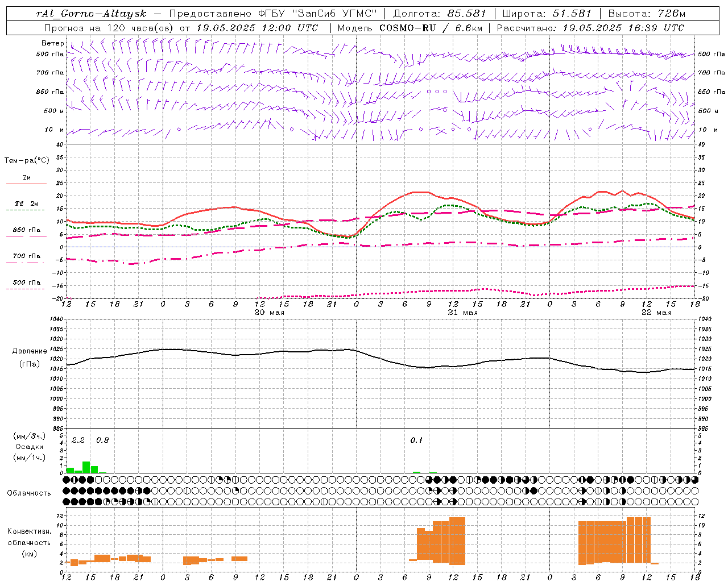The image size is (728, 582).
Task: Click the Ветер wind panel label
Action: [53, 43]
